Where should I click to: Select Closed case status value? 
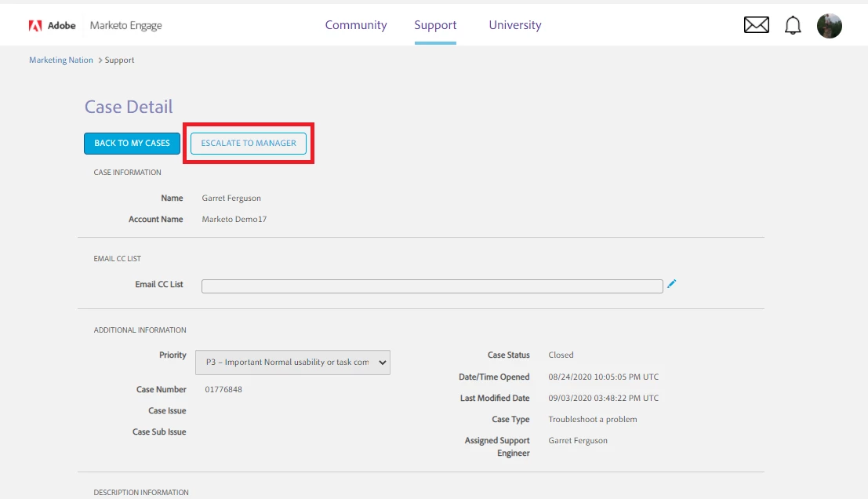click(x=561, y=355)
